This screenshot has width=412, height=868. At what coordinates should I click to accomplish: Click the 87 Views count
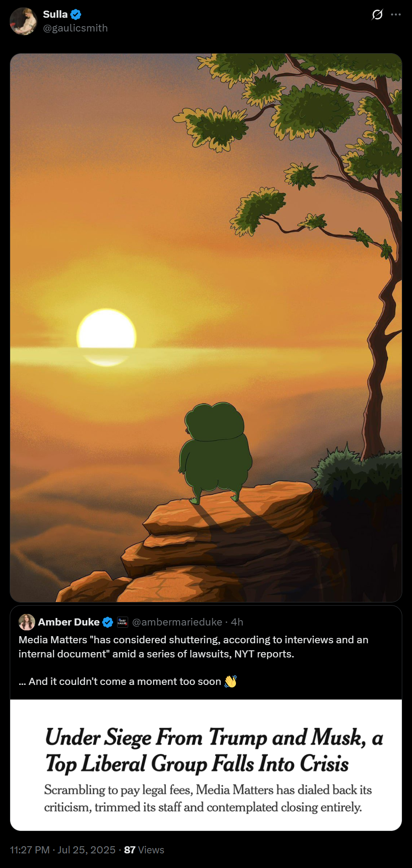[x=144, y=850]
